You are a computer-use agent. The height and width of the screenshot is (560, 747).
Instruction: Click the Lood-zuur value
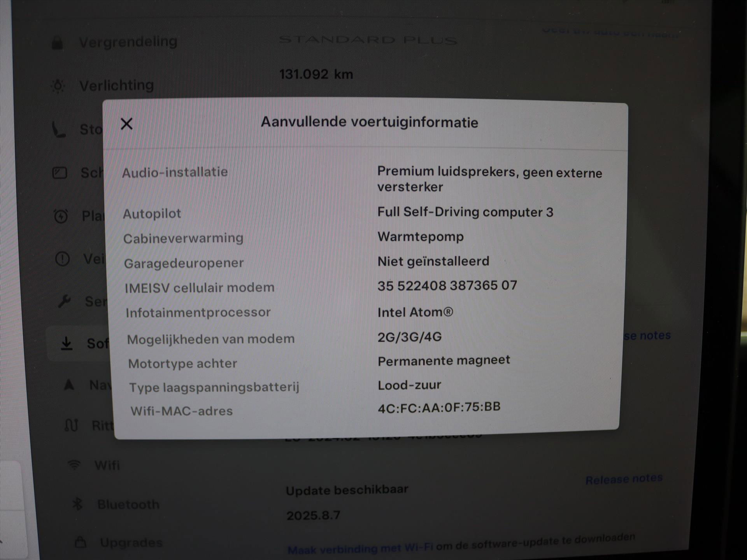coord(409,385)
